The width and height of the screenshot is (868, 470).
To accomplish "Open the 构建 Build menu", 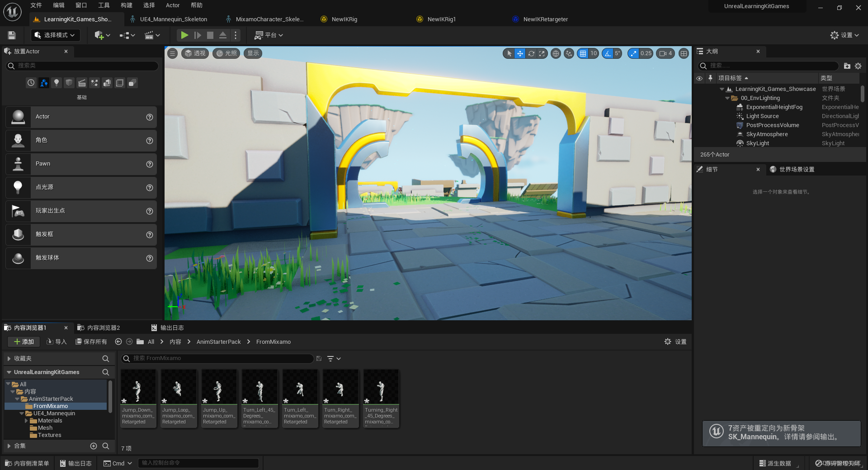I will point(126,5).
